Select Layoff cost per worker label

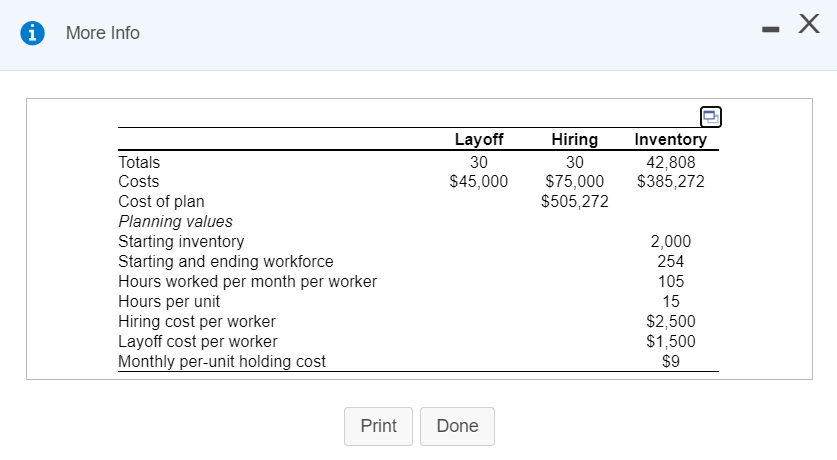point(198,342)
